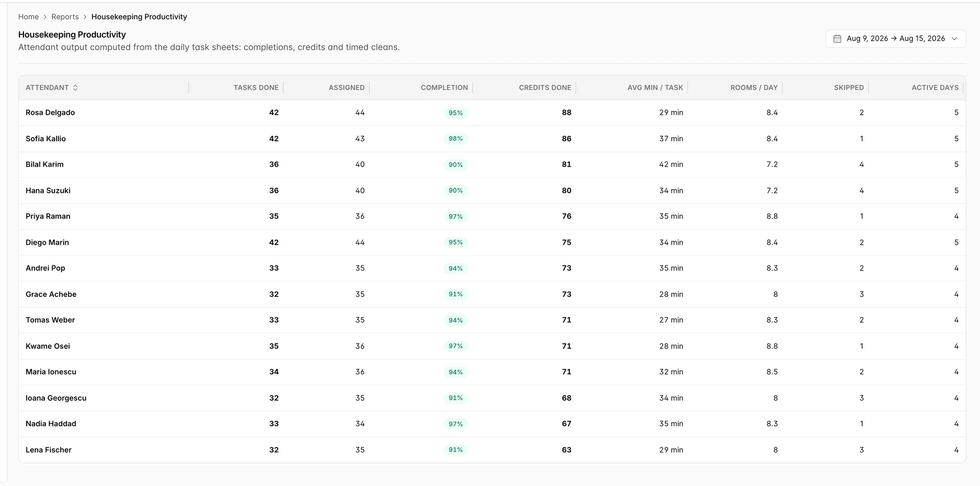Select attendant Maria Ionescu
The image size is (980, 486).
tap(51, 372)
